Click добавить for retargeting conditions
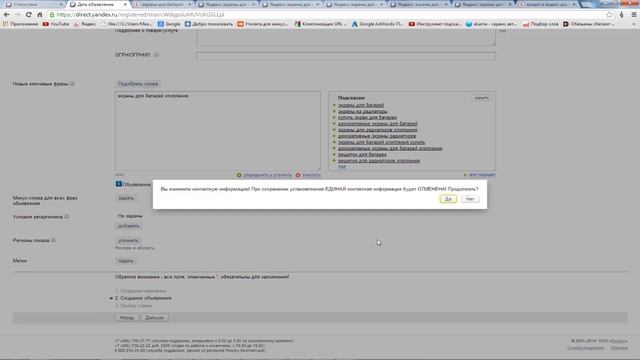640x360 pixels. [x=129, y=226]
